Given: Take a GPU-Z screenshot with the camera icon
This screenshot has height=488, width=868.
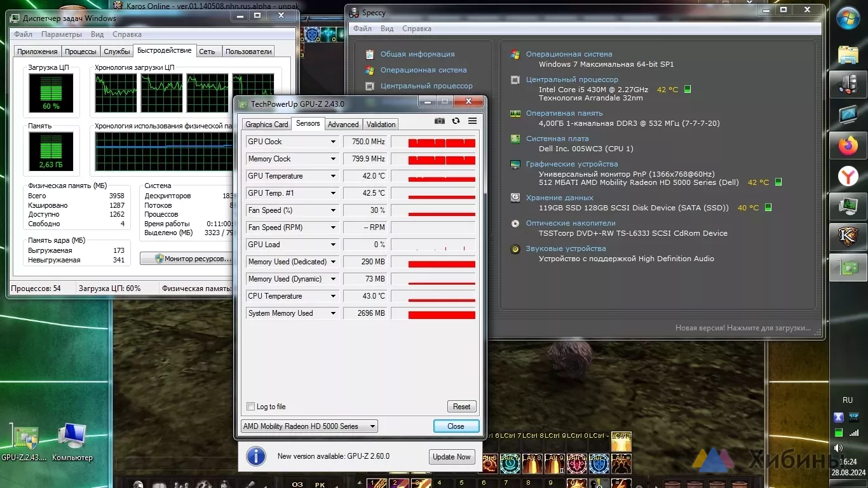Looking at the screenshot, I should coord(439,121).
